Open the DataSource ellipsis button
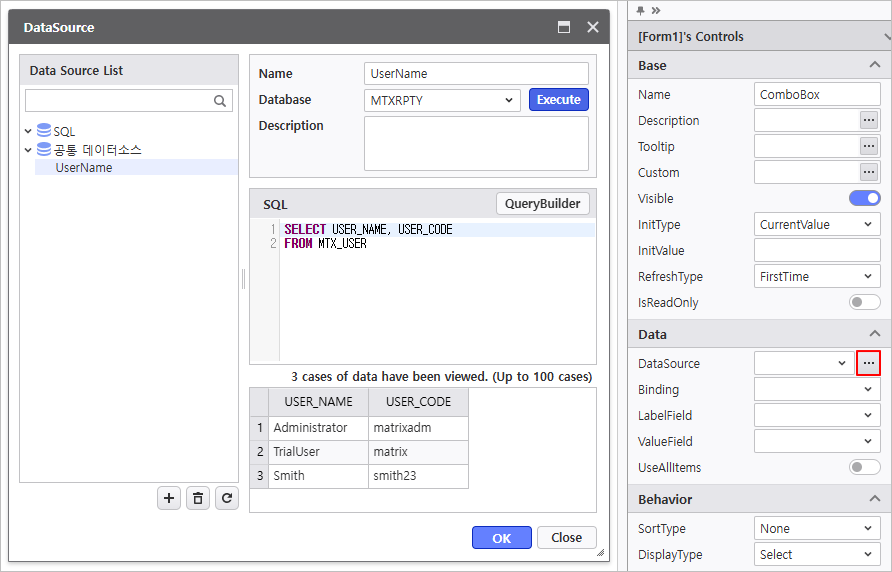892x572 pixels. pyautogui.click(x=869, y=363)
